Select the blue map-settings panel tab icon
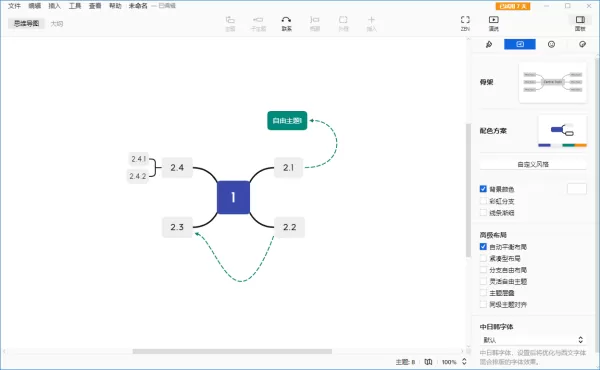 pos(520,44)
